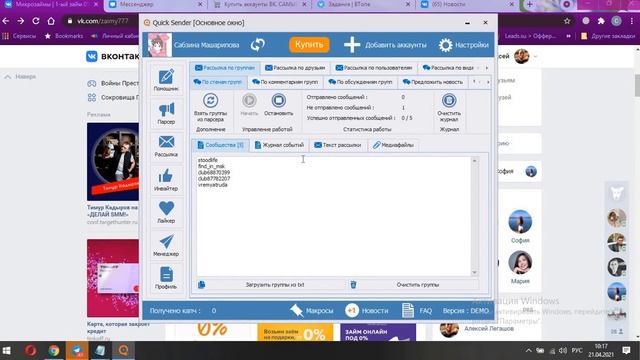Viewport: 640px width, 360px height.
Task: Open the Профиль document tool
Action: pos(166,278)
